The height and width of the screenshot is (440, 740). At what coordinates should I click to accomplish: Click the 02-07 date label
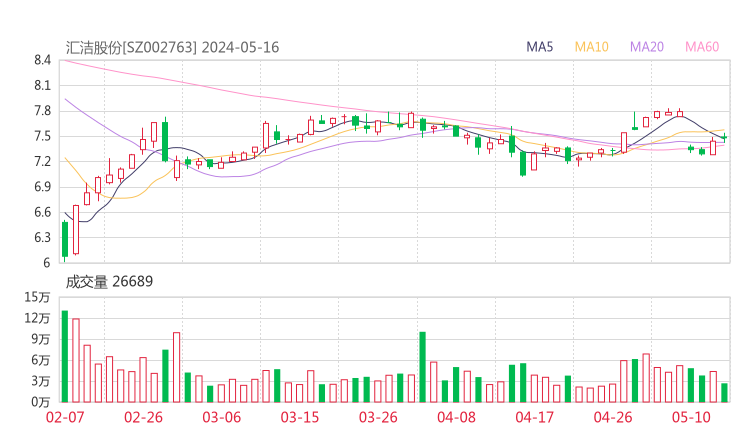pos(65,417)
